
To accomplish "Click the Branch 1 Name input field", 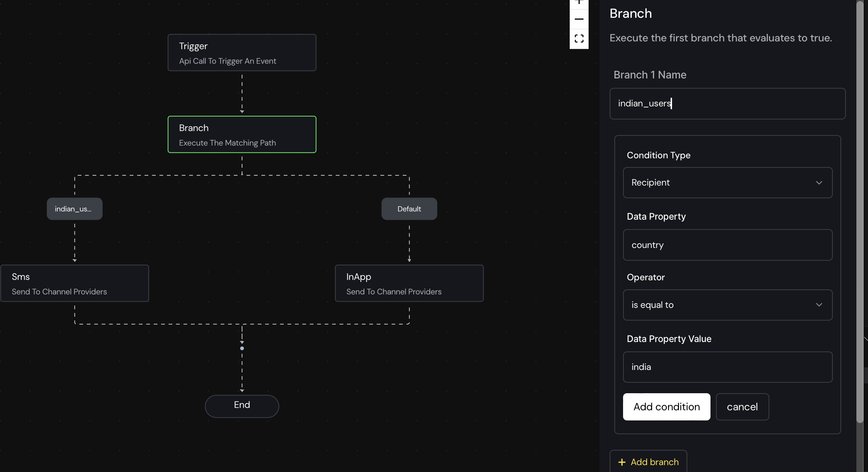I will (728, 103).
